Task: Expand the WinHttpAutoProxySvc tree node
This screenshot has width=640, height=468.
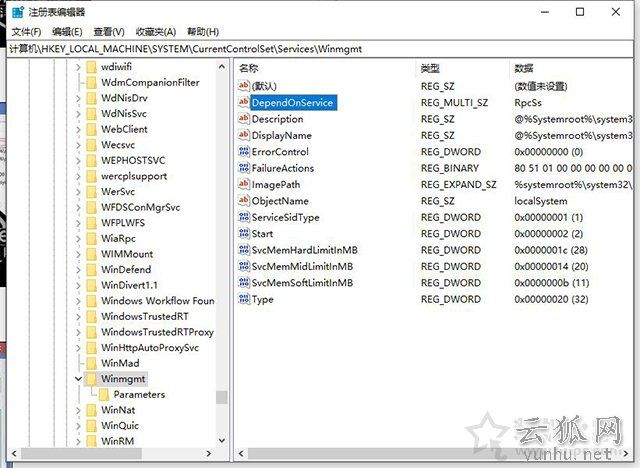Action: (78, 348)
